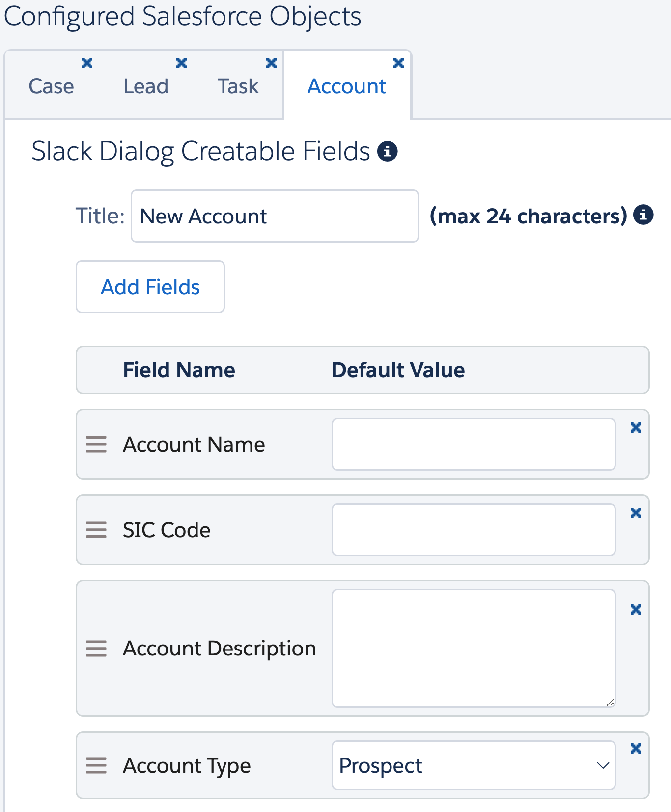Viewport: 671px width, 812px height.
Task: Switch to the Task tab
Action: point(238,86)
